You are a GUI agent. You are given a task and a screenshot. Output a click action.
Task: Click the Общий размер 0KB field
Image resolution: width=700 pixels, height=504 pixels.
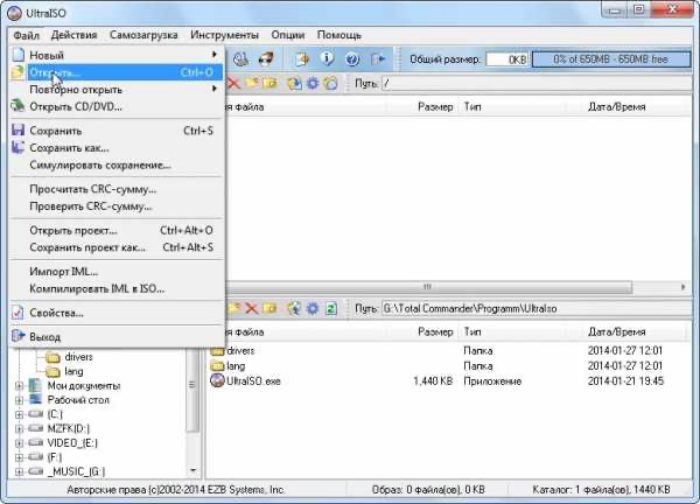[x=507, y=59]
